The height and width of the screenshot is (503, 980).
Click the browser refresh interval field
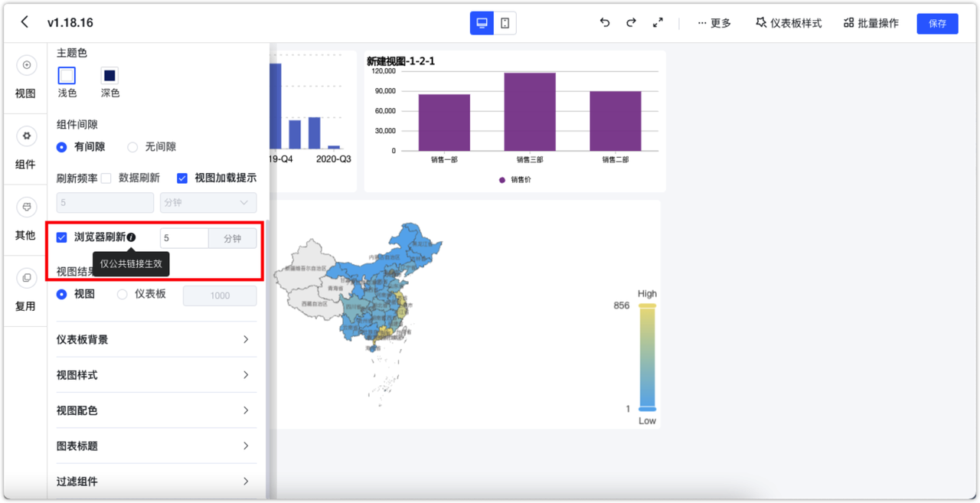185,238
